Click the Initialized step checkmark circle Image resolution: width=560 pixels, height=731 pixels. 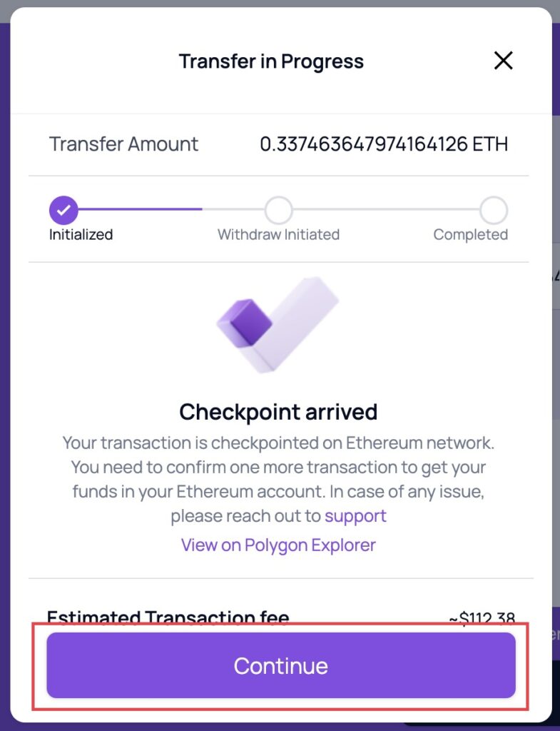[63, 211]
